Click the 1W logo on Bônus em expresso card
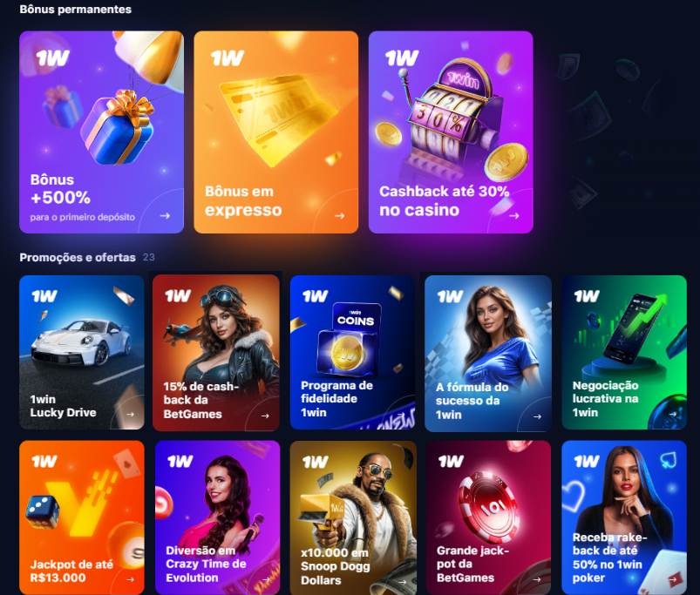This screenshot has height=595, width=700. [228, 58]
